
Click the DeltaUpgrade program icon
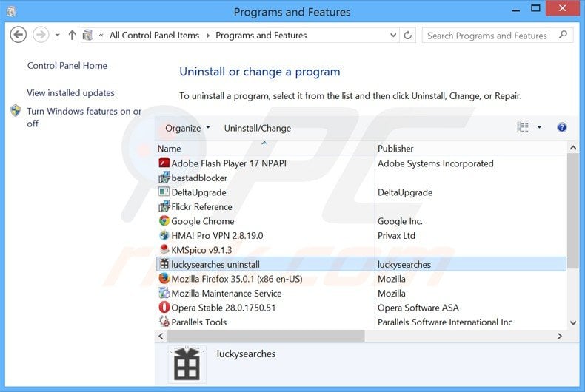(164, 192)
